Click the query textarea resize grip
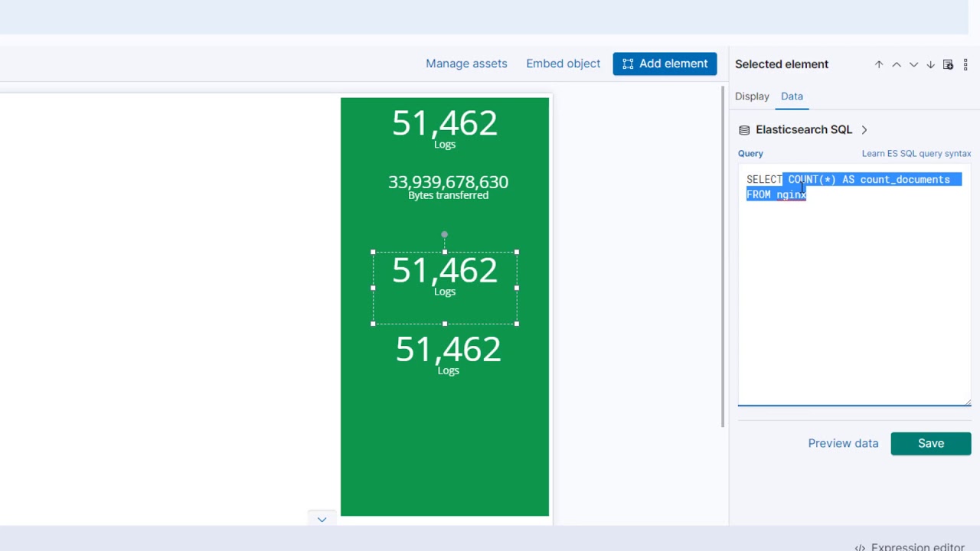This screenshot has width=980, height=551. pyautogui.click(x=967, y=401)
